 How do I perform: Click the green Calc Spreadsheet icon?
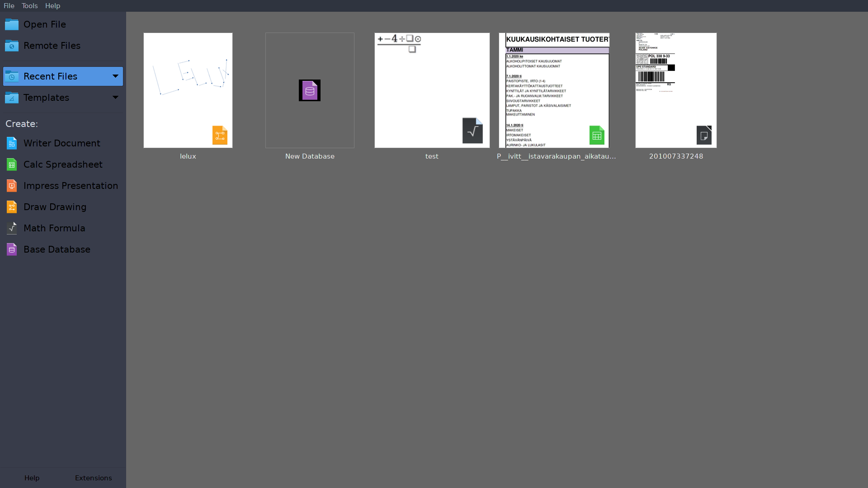pos(12,164)
